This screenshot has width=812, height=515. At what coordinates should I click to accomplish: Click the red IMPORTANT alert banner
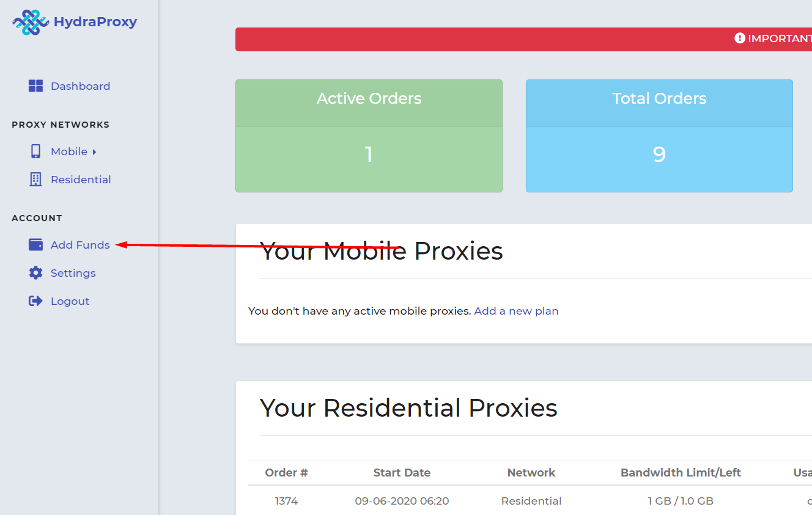(x=523, y=39)
